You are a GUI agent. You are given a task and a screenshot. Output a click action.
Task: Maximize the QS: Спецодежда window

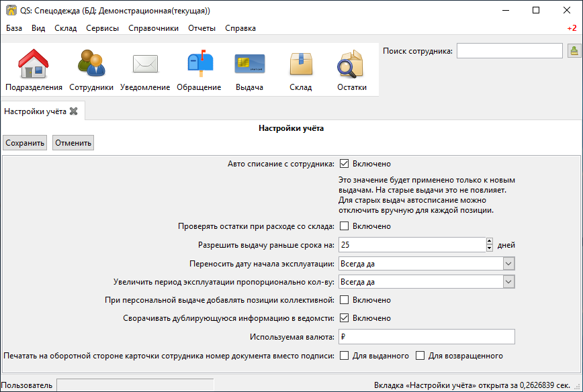coord(536,10)
